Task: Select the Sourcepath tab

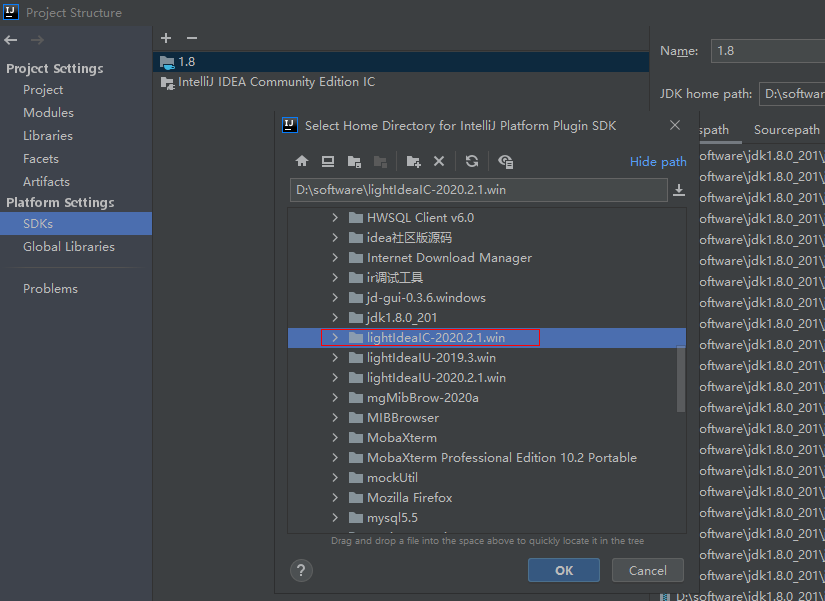Action: 786,130
